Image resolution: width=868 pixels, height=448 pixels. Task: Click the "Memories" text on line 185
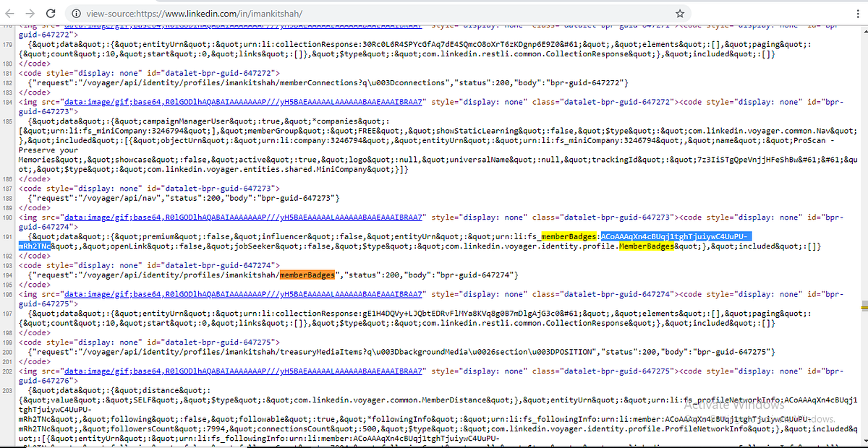tap(37, 161)
